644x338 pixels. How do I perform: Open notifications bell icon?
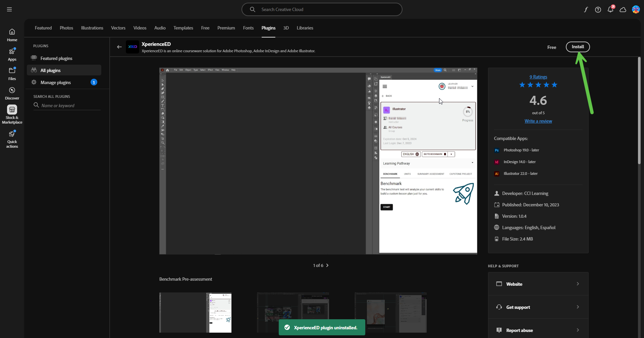(x=610, y=9)
